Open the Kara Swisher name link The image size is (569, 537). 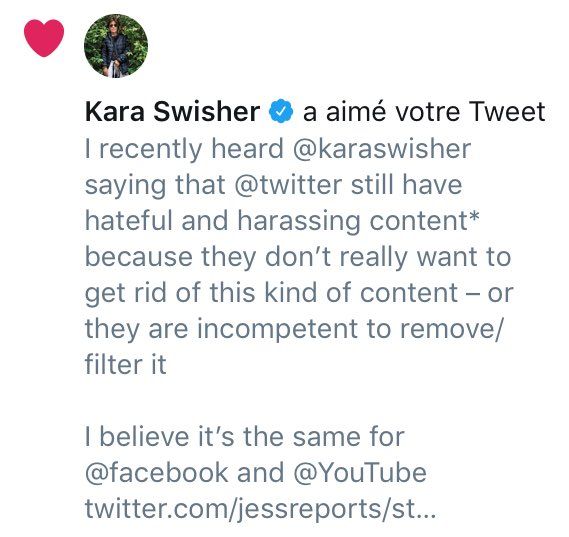pyautogui.click(x=172, y=111)
